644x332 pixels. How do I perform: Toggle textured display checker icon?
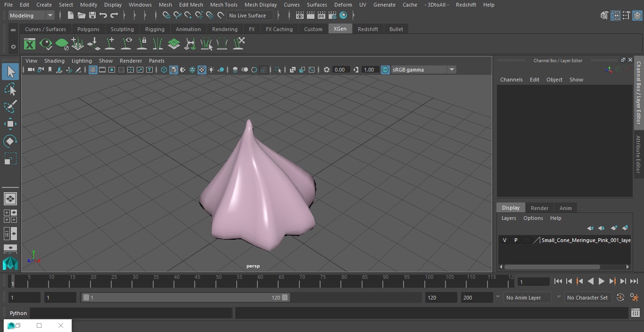tap(202, 70)
